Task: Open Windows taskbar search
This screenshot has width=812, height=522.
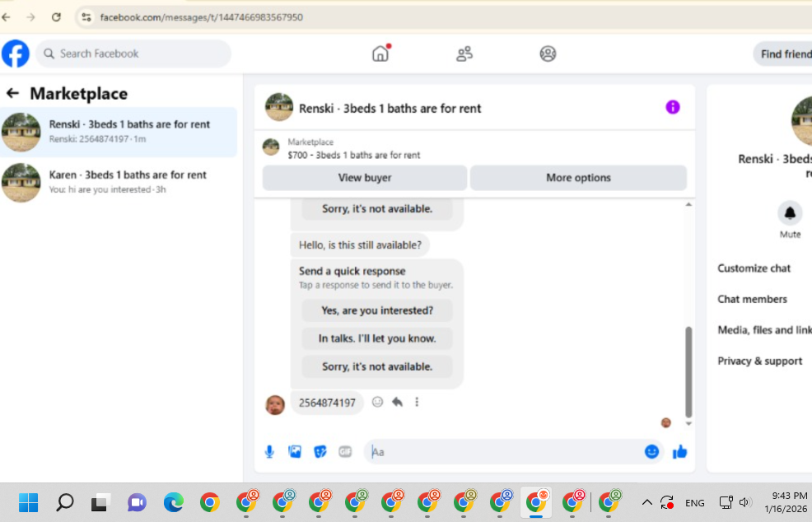Action: pos(65,502)
